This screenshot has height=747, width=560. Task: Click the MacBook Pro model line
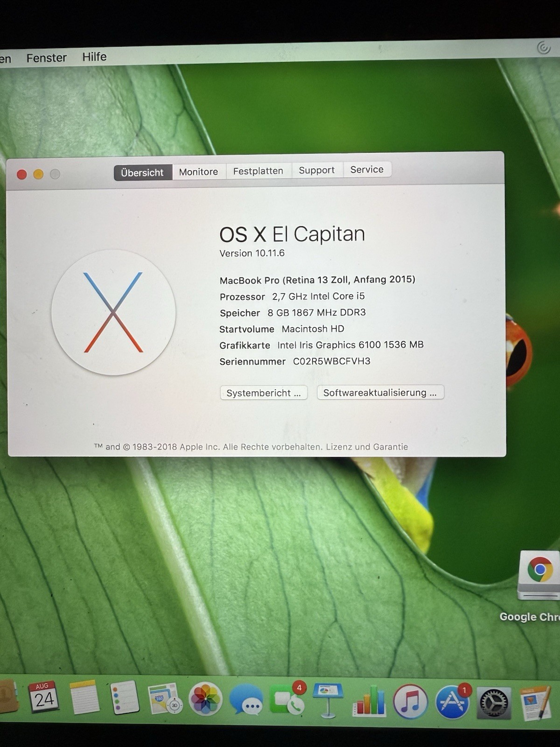[x=317, y=280]
